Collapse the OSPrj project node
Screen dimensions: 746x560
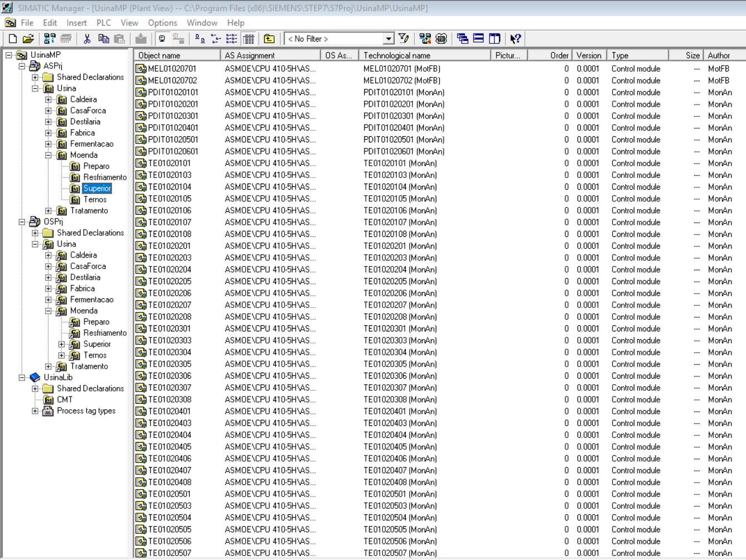22,222
